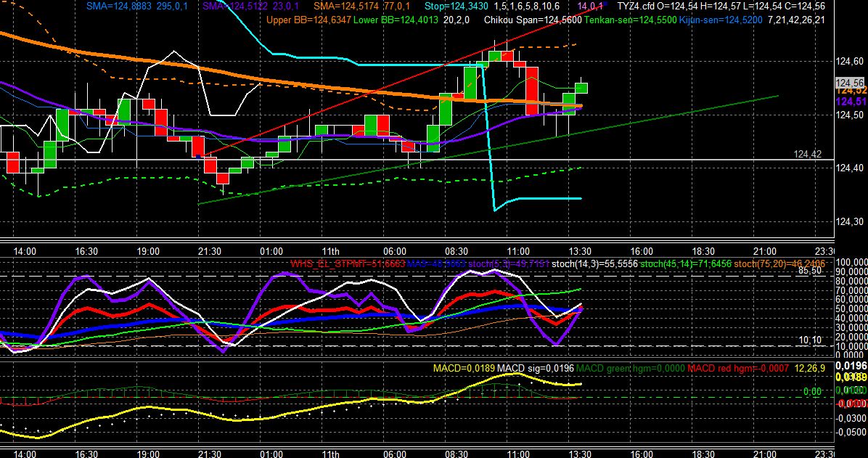Select the Chikou Span=124,5600 label
The image size is (868, 458).
point(533,20)
